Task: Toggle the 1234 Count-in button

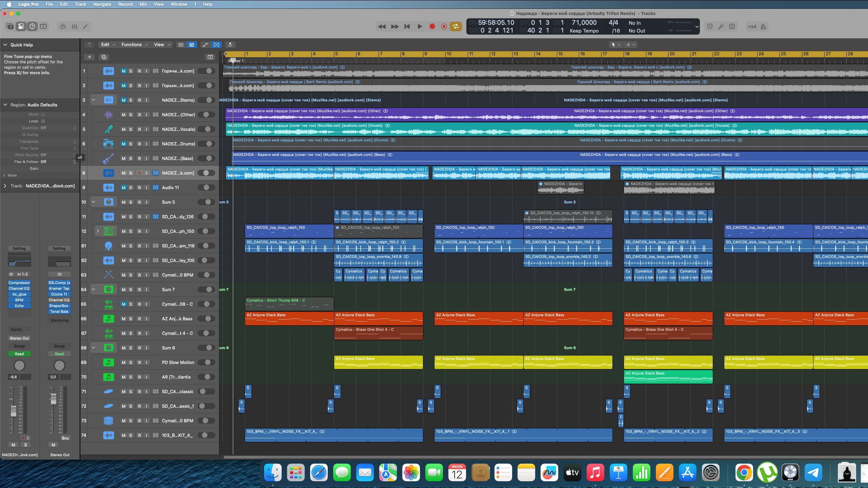Action: [752, 26]
